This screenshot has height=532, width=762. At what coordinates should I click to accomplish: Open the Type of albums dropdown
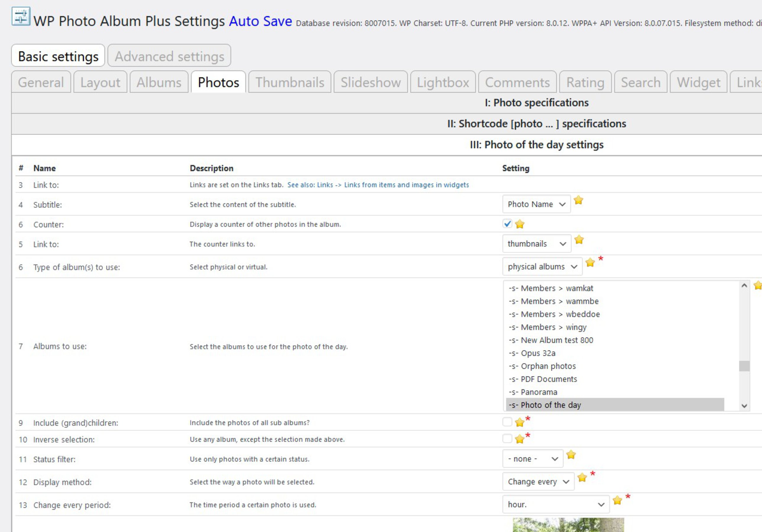coord(542,267)
